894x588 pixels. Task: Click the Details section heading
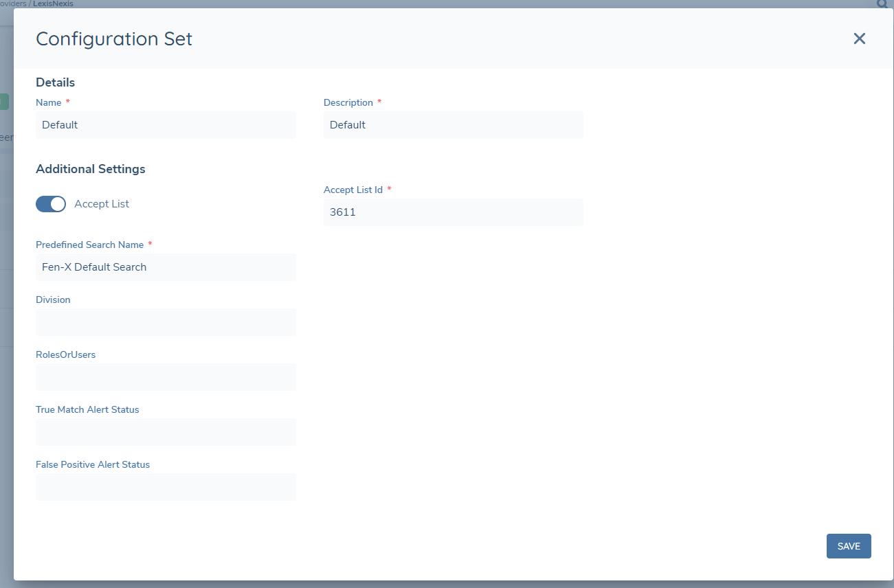(55, 82)
